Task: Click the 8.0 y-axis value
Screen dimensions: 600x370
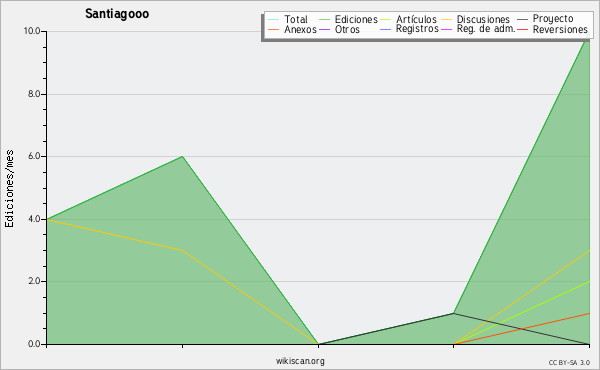Action: [x=34, y=94]
